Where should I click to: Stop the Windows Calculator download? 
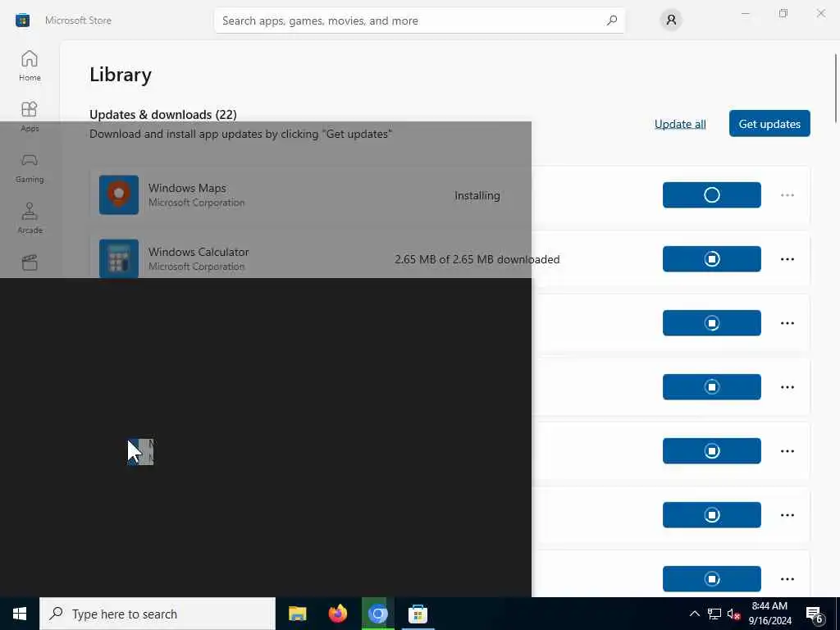(x=711, y=258)
